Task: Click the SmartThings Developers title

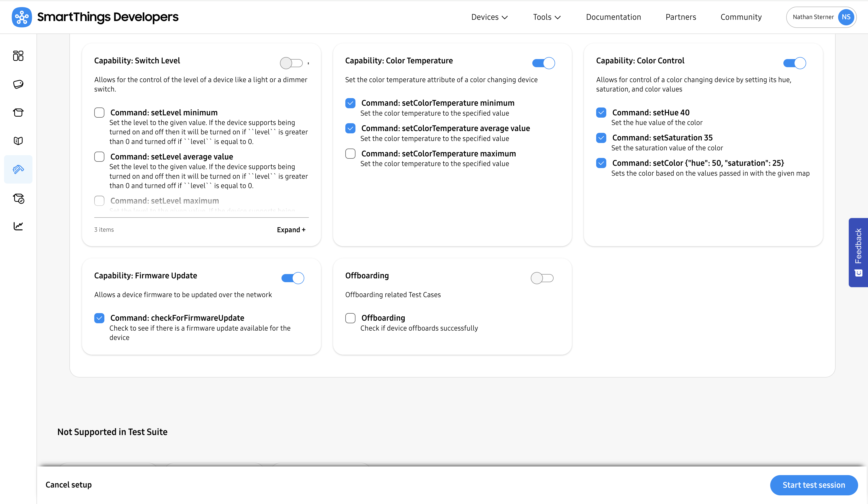Action: coord(108,17)
